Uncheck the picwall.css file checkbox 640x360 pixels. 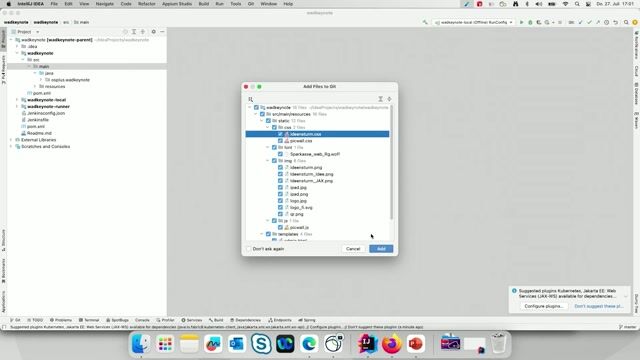[280, 140]
